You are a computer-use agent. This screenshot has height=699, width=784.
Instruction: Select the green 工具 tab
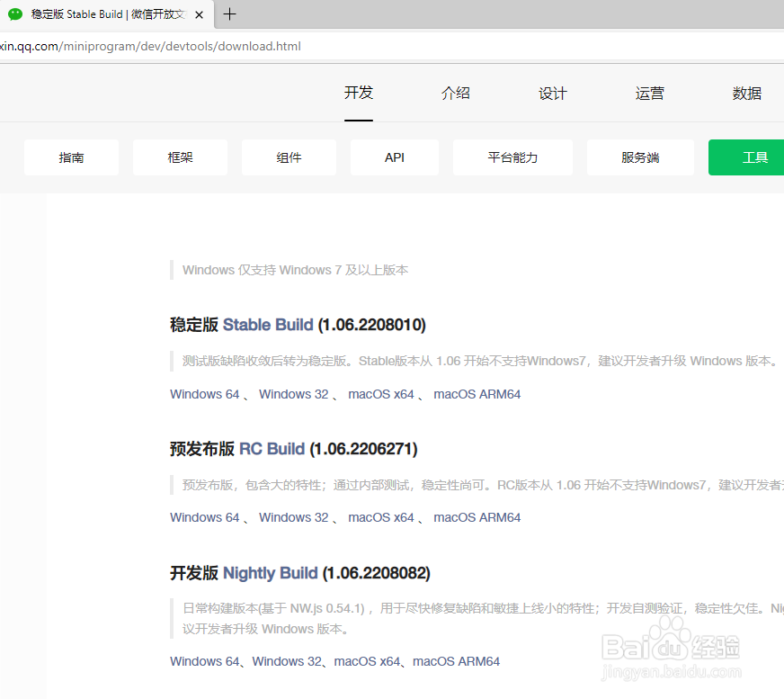(746, 157)
